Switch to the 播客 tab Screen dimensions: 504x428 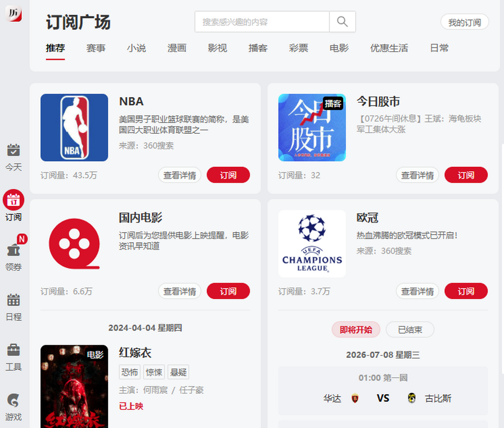pos(258,48)
